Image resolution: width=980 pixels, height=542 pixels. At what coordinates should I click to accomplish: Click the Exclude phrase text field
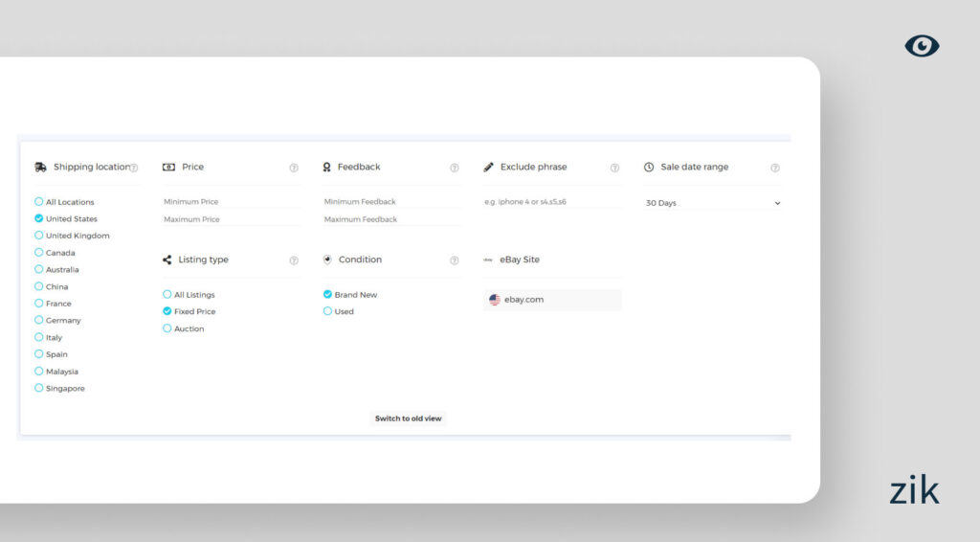tap(552, 202)
